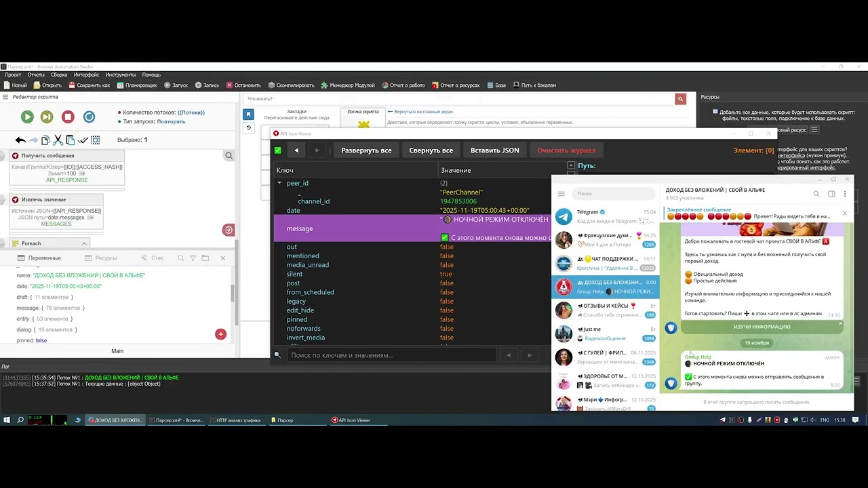Stop script with red stop button
The image size is (868, 488).
[x=68, y=117]
